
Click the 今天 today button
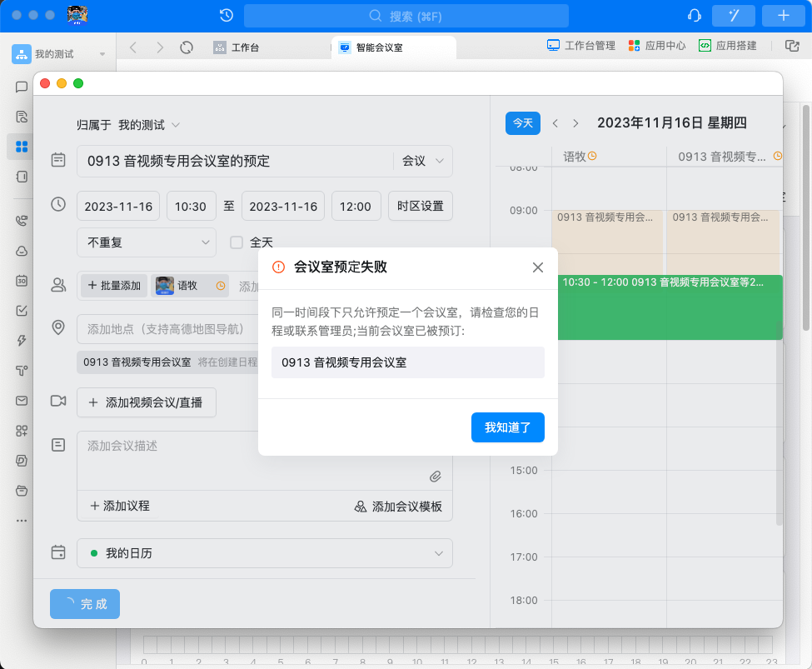(x=523, y=123)
